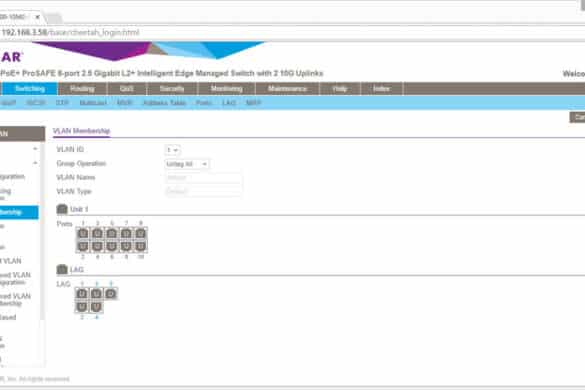The width and height of the screenshot is (585, 390).
Task: Open the Switching main tab
Action: click(x=30, y=89)
